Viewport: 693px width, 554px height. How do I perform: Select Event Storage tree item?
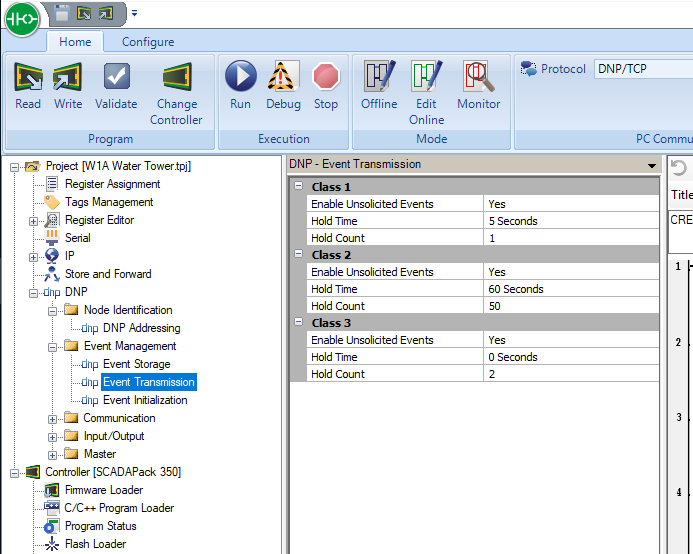click(x=137, y=364)
